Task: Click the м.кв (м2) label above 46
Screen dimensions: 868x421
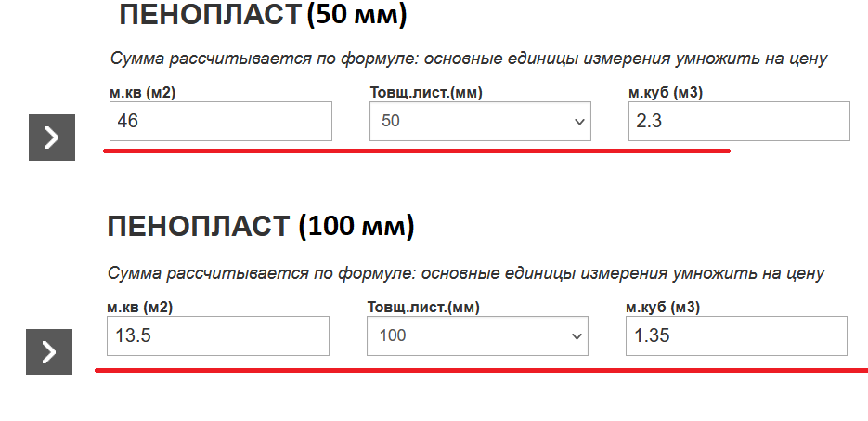Action: 142,93
